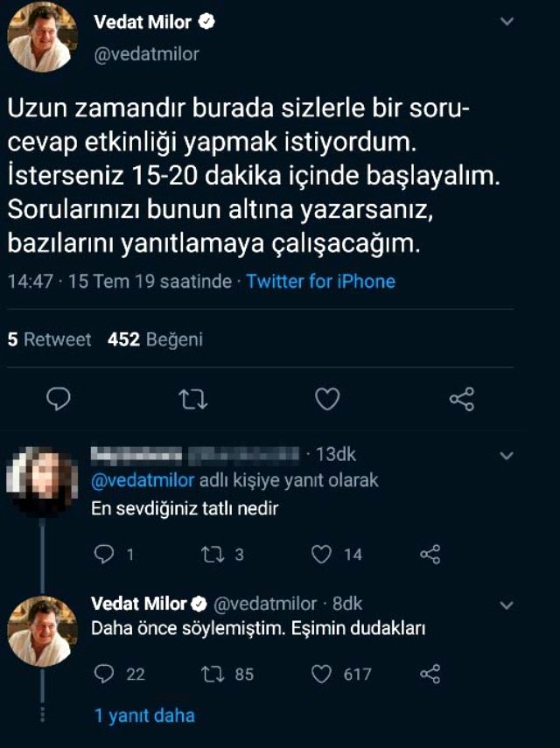View the '5 Retweet' list
Viewport: 560px width, 748px height.
(x=49, y=339)
